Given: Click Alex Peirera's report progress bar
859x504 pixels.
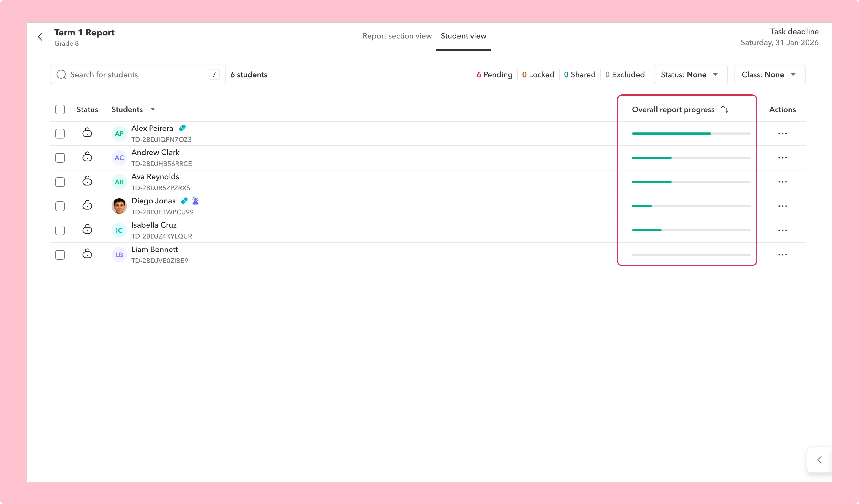Looking at the screenshot, I should click(x=691, y=134).
